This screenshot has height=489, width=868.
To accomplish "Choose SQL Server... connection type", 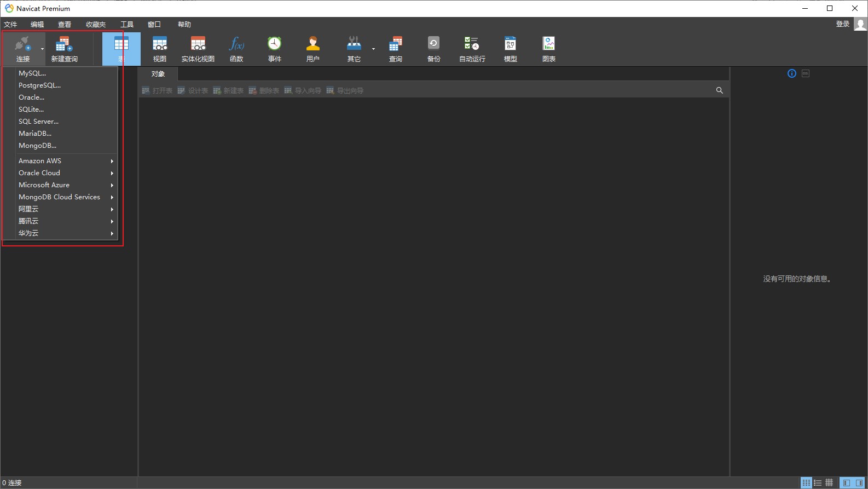I will (60, 122).
